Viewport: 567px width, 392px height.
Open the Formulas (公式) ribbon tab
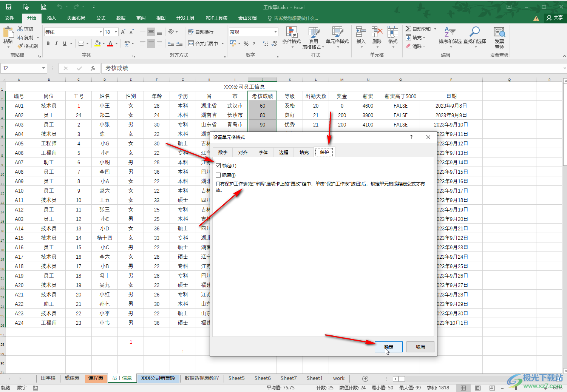click(x=101, y=18)
